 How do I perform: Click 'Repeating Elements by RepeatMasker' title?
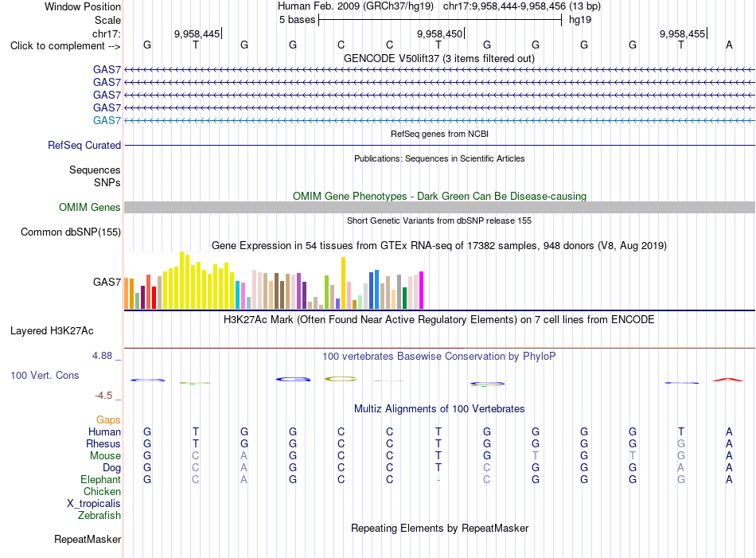pyautogui.click(x=440, y=528)
